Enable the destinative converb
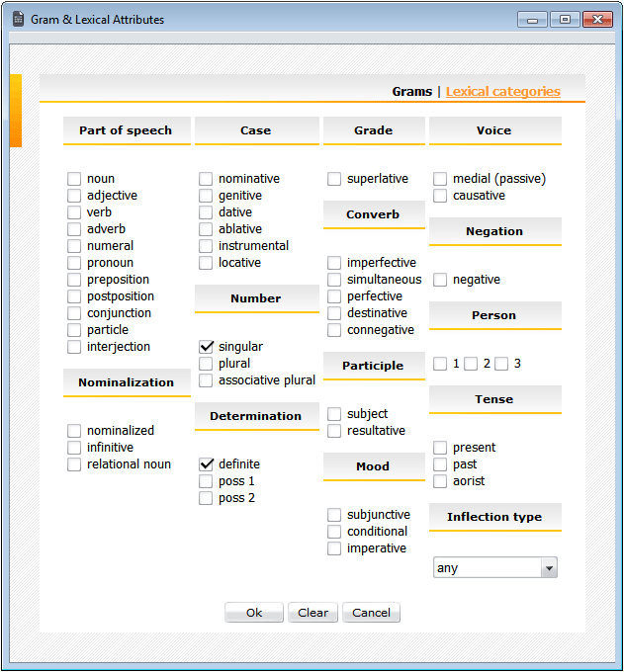 pyautogui.click(x=334, y=313)
